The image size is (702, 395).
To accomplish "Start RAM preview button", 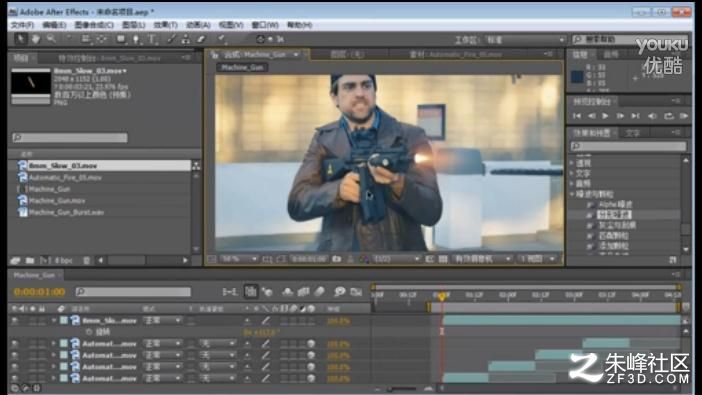I will click(x=684, y=116).
